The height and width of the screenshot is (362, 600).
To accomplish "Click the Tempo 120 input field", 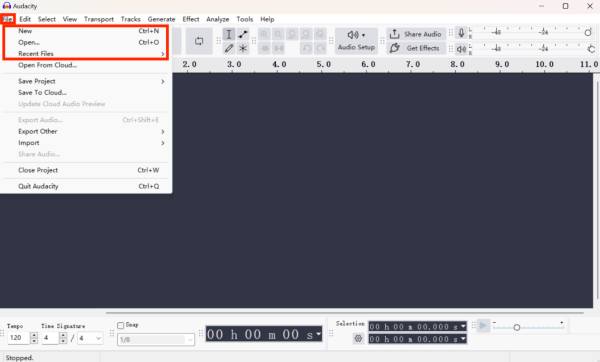I will (x=18, y=338).
